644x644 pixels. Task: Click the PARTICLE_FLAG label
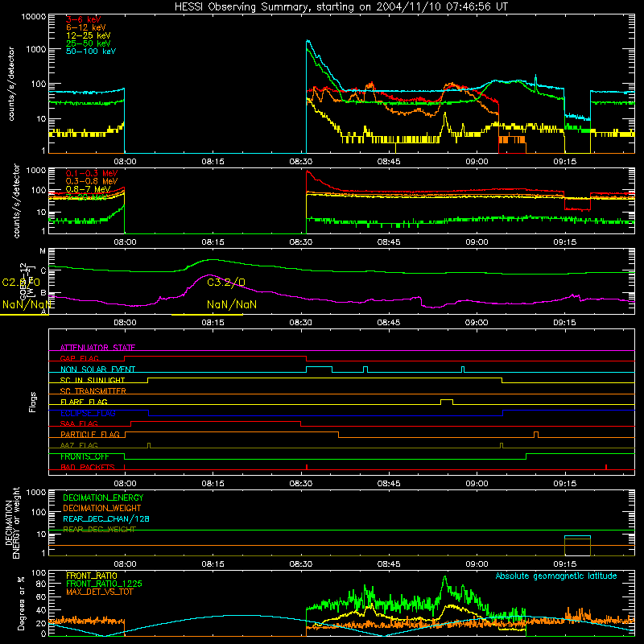tap(90, 434)
